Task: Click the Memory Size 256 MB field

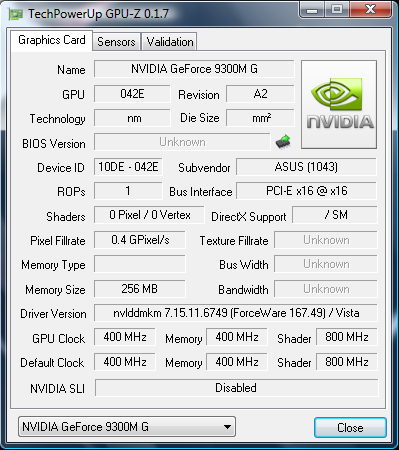Action: tap(140, 289)
